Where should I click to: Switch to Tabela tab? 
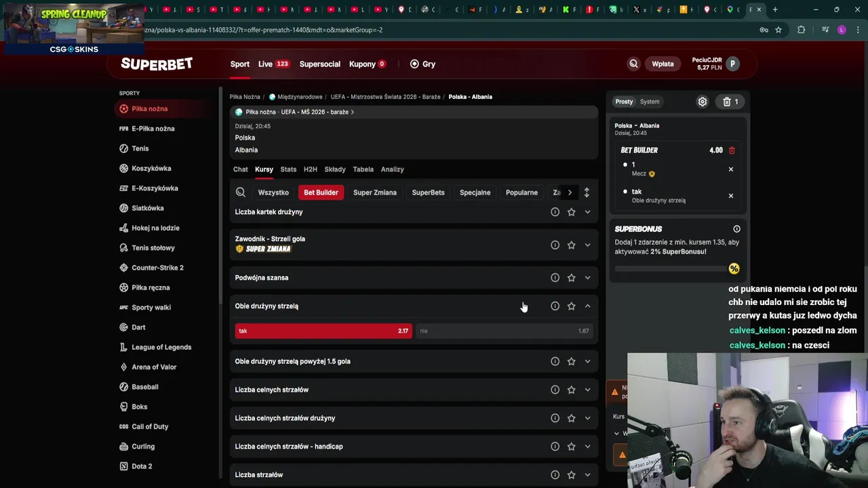pos(363,169)
